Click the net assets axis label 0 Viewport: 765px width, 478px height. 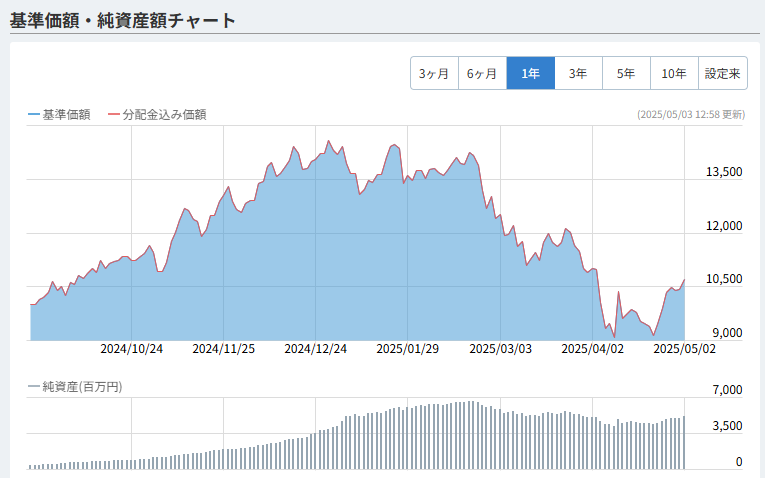739,461
